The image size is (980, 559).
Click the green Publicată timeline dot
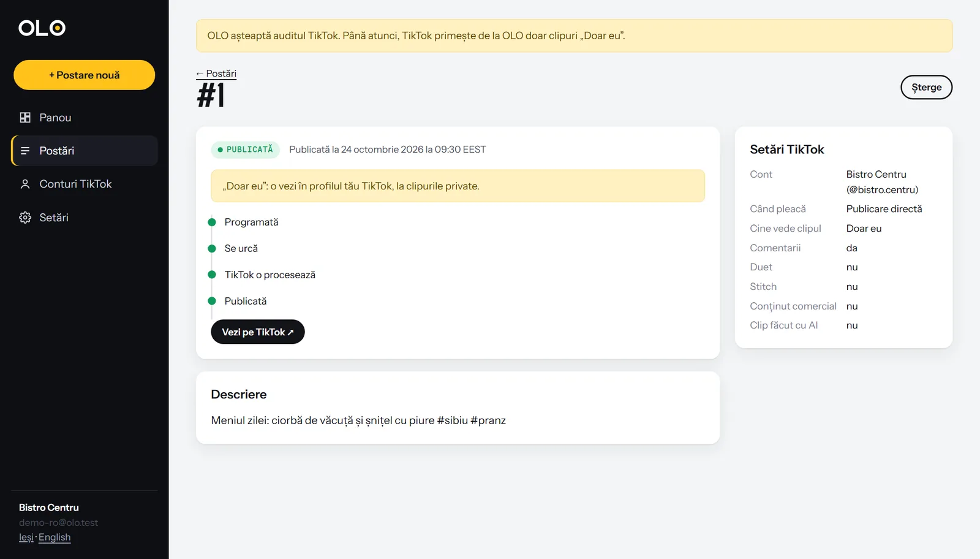212,301
